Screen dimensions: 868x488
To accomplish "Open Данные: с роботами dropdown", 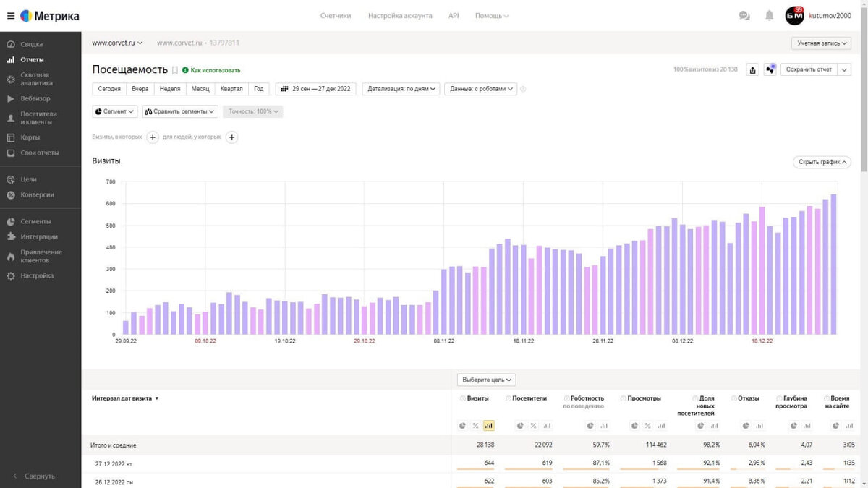I will point(480,89).
